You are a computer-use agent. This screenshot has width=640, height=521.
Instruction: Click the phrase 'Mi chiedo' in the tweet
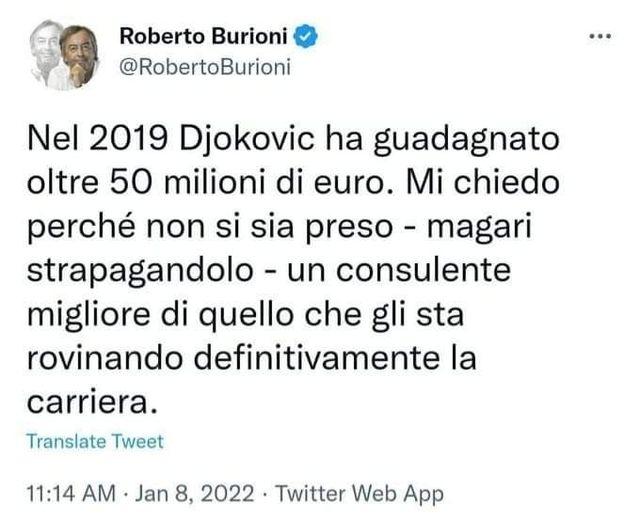[483, 182]
